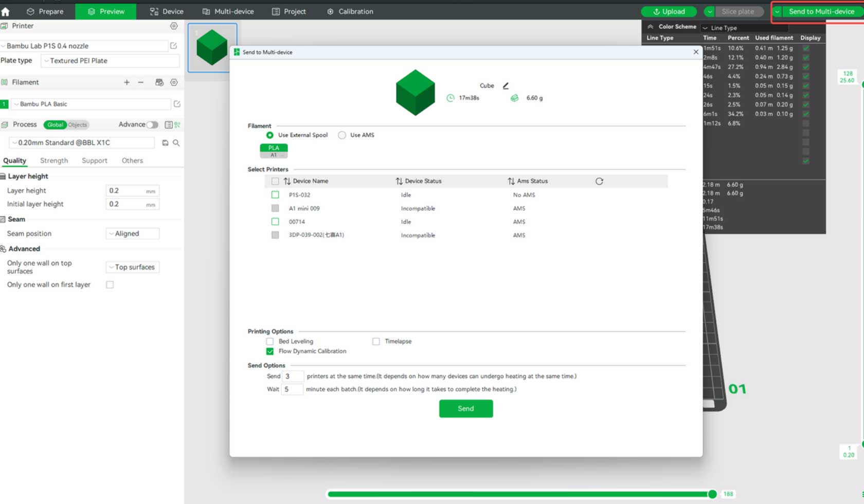Switch to the Strength process tab
Viewport: 864px width, 504px height.
(x=53, y=160)
